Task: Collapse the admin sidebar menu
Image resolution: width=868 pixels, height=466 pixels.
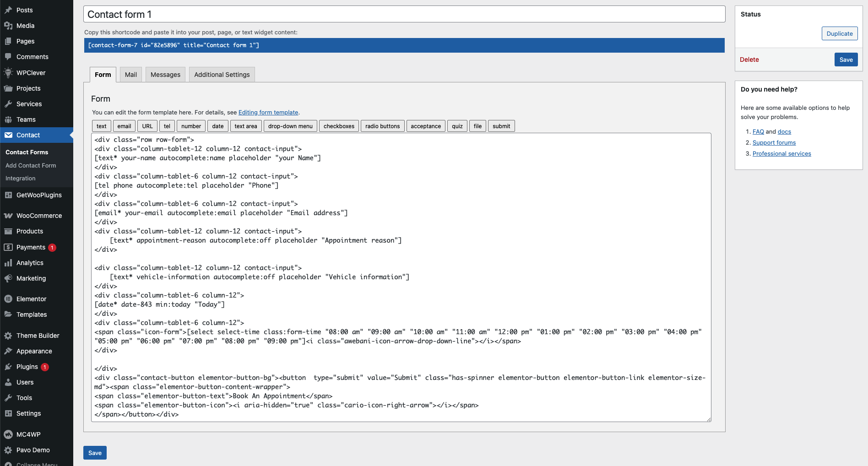Action: point(37,463)
